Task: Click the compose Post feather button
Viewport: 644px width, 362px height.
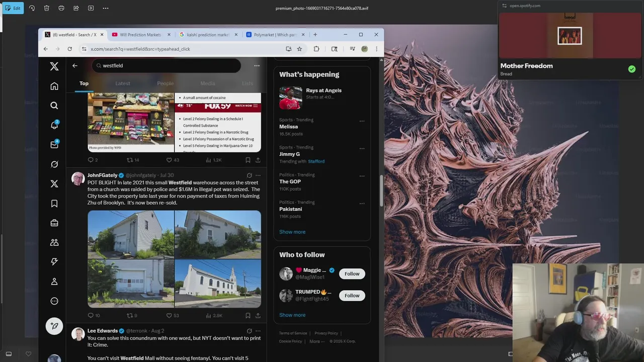Action: pos(54,326)
